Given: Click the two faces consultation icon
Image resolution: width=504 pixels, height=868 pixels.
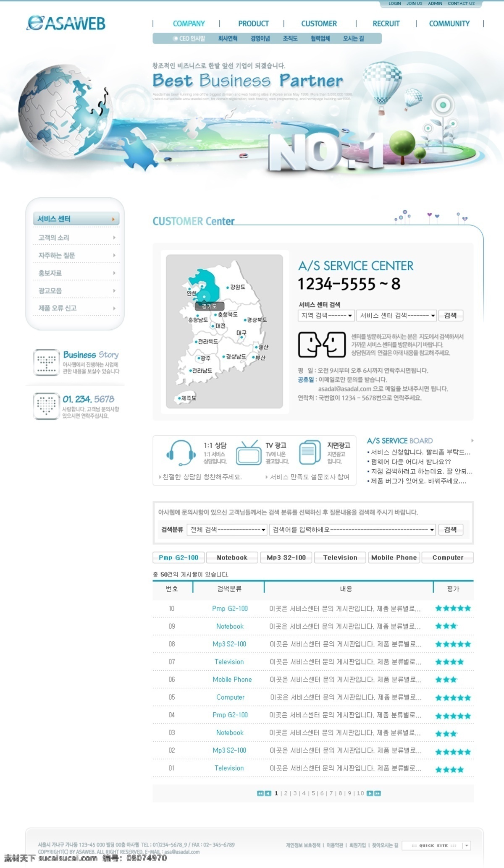Looking at the screenshot, I should [322, 345].
